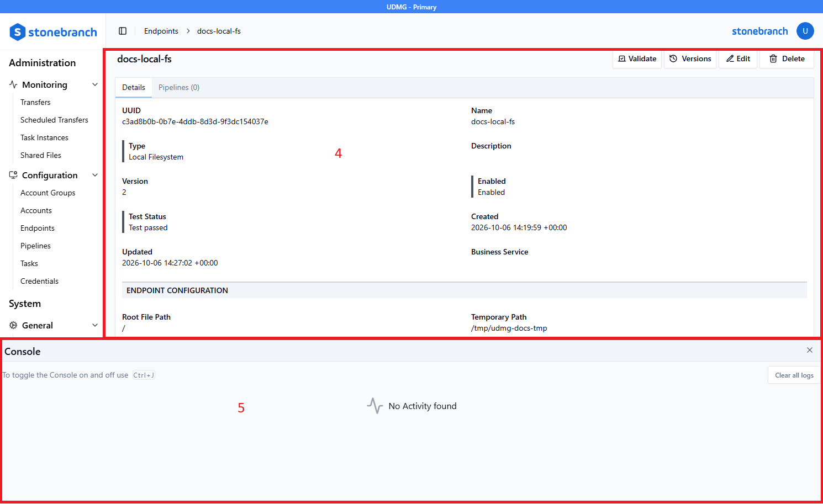Open Task Instances in sidebar
Viewport: 823px width, 504px height.
click(44, 137)
